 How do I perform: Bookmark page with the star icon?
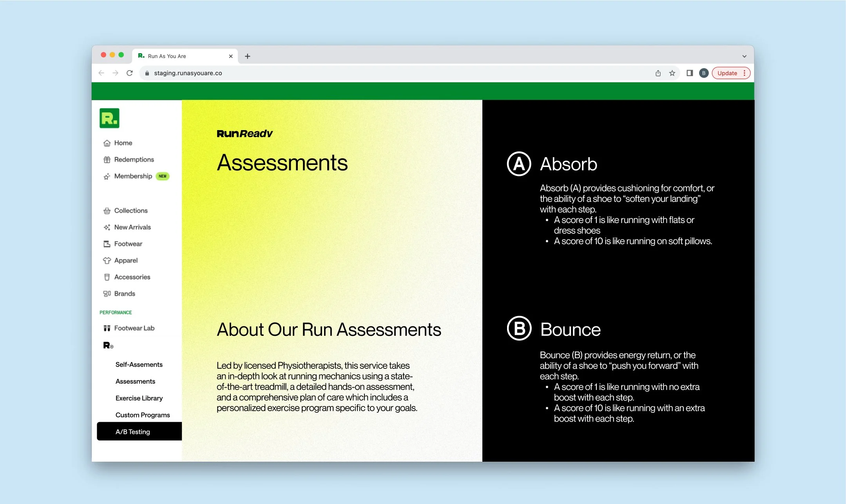click(x=672, y=73)
